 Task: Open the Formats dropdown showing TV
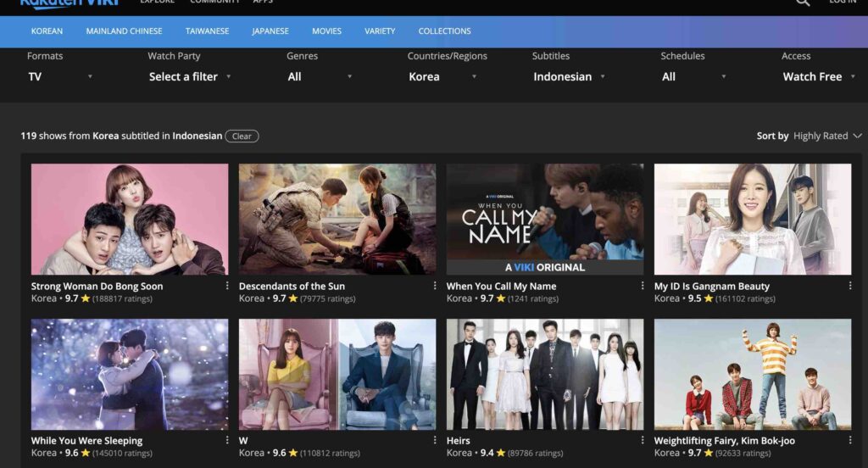pos(60,76)
